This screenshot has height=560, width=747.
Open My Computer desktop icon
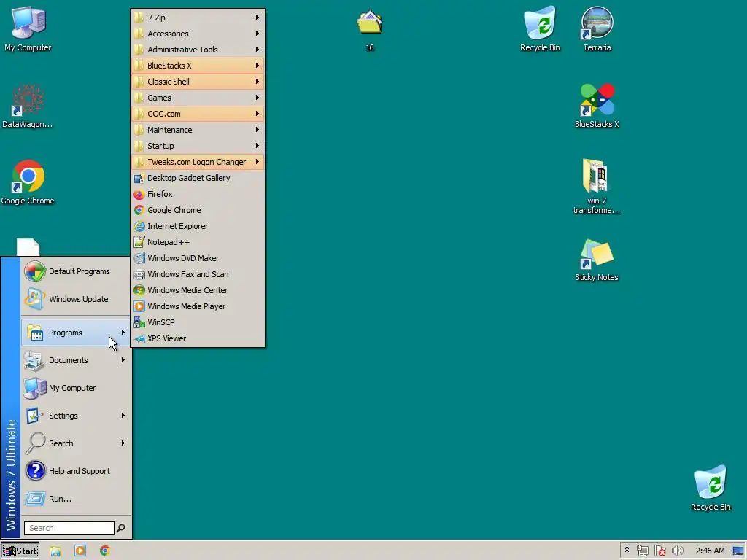(x=28, y=28)
